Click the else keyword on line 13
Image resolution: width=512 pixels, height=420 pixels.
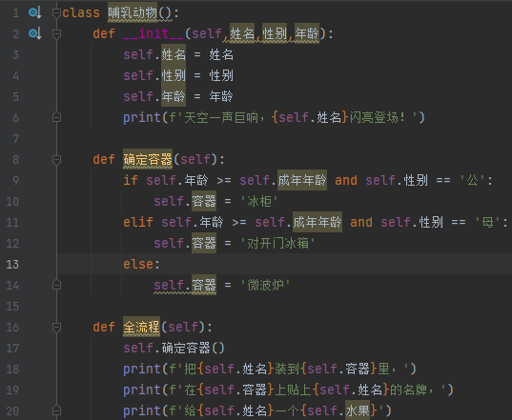click(138, 265)
